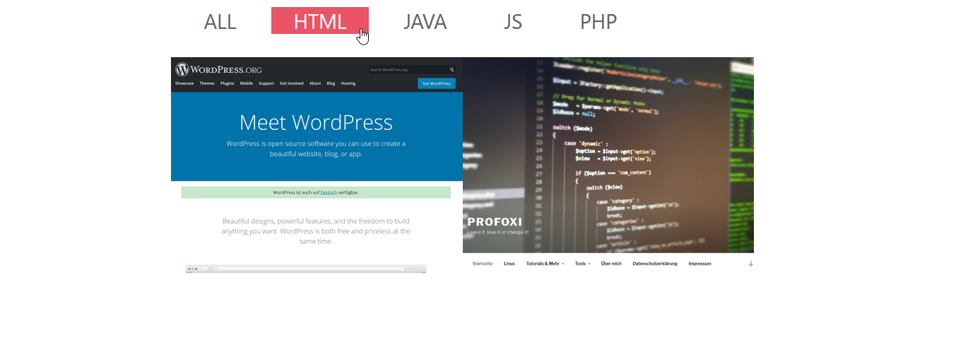Open the Über mich page link

point(611,263)
